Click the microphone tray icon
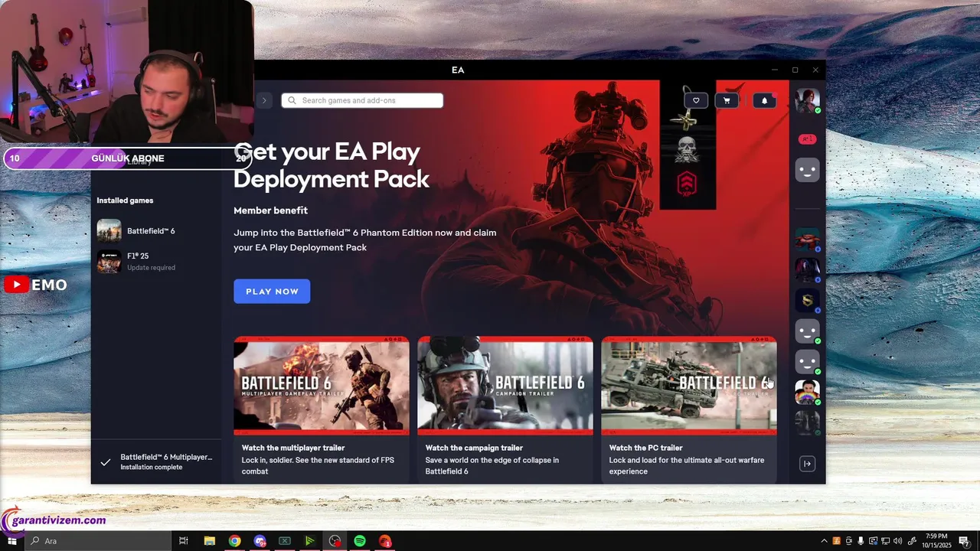Image resolution: width=980 pixels, height=551 pixels. (861, 541)
